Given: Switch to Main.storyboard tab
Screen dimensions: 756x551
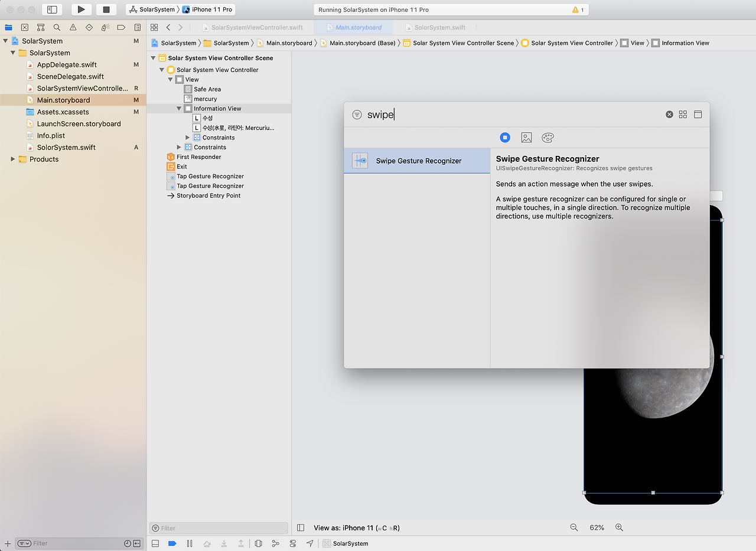Looking at the screenshot, I should [x=353, y=27].
